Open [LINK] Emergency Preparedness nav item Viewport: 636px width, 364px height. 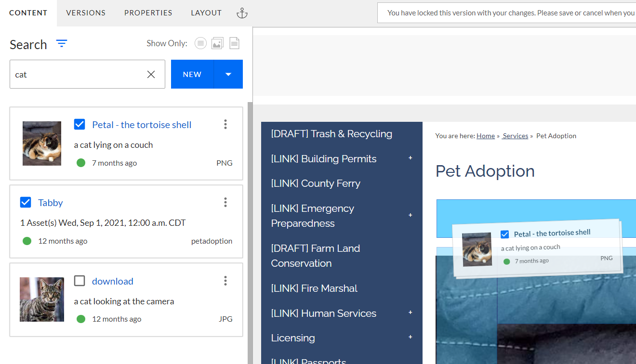coord(313,216)
